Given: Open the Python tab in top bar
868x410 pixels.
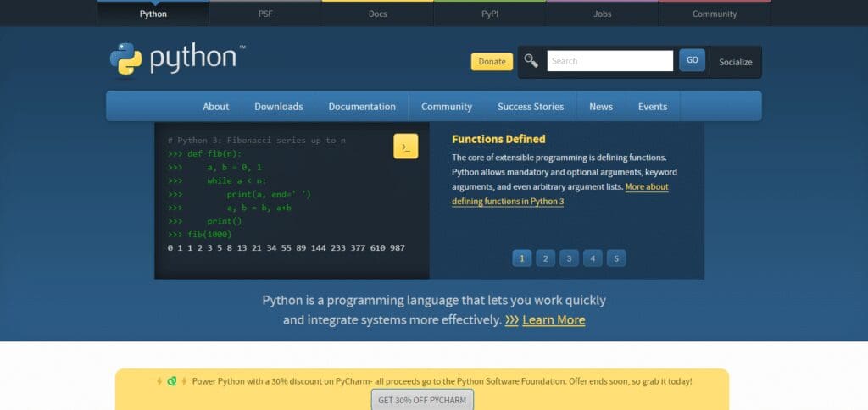Looking at the screenshot, I should tap(153, 14).
